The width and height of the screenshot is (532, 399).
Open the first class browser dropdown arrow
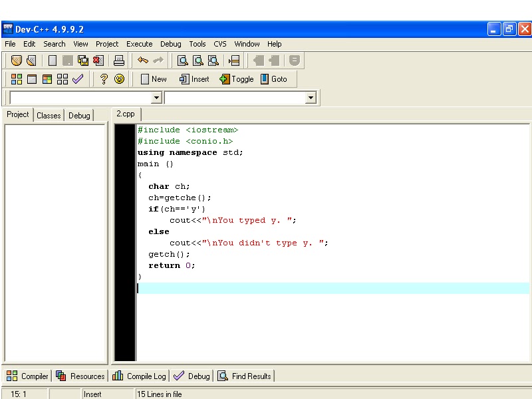[156, 98]
